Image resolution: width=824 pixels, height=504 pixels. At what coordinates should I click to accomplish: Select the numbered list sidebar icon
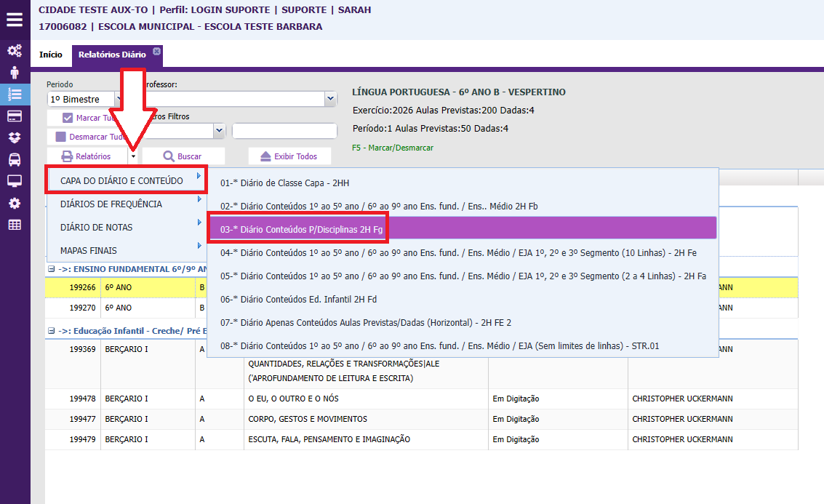pos(15,95)
